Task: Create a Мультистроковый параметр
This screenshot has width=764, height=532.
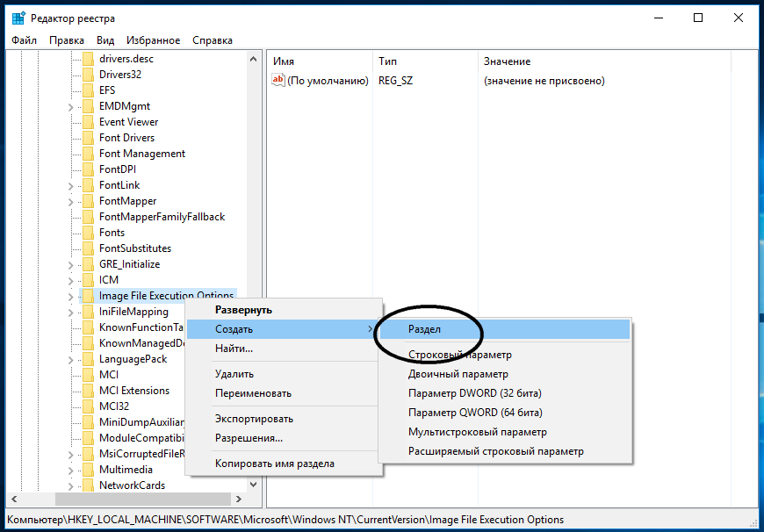Action: click(505, 432)
